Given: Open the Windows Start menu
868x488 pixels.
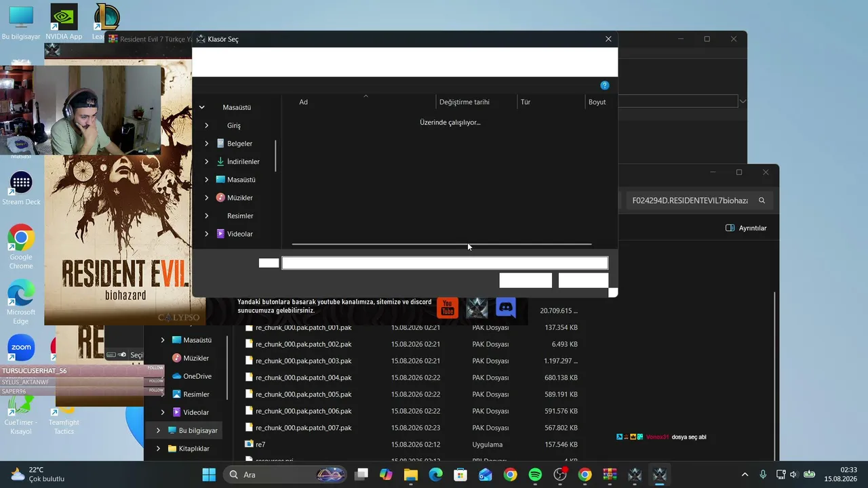Looking at the screenshot, I should tap(209, 474).
